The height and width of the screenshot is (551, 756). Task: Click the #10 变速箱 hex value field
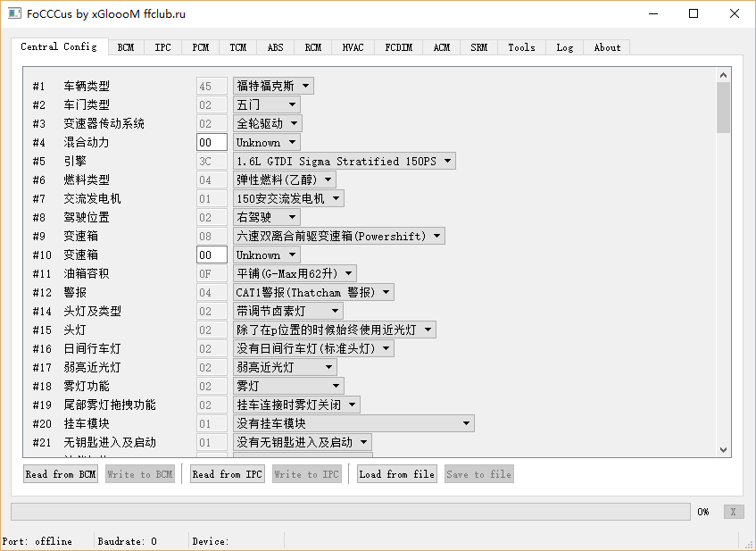coord(212,255)
